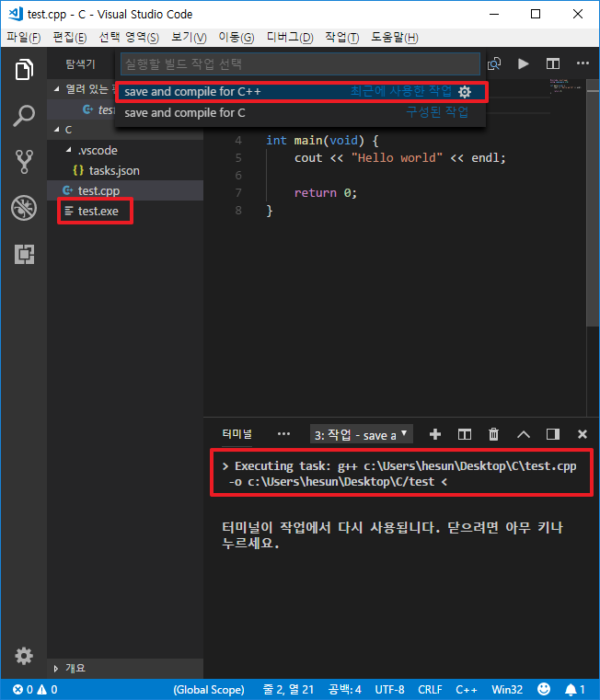
Task: Maximize panel with the up chevron
Action: click(x=523, y=434)
